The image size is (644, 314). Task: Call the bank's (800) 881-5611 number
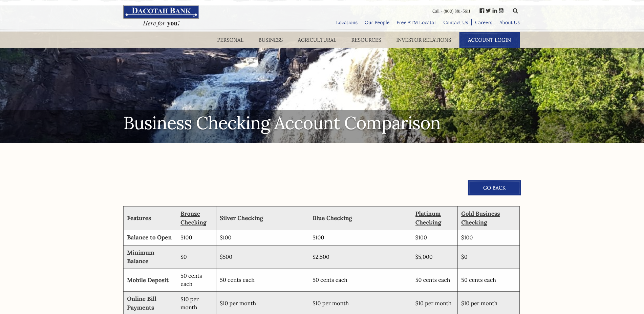point(456,11)
